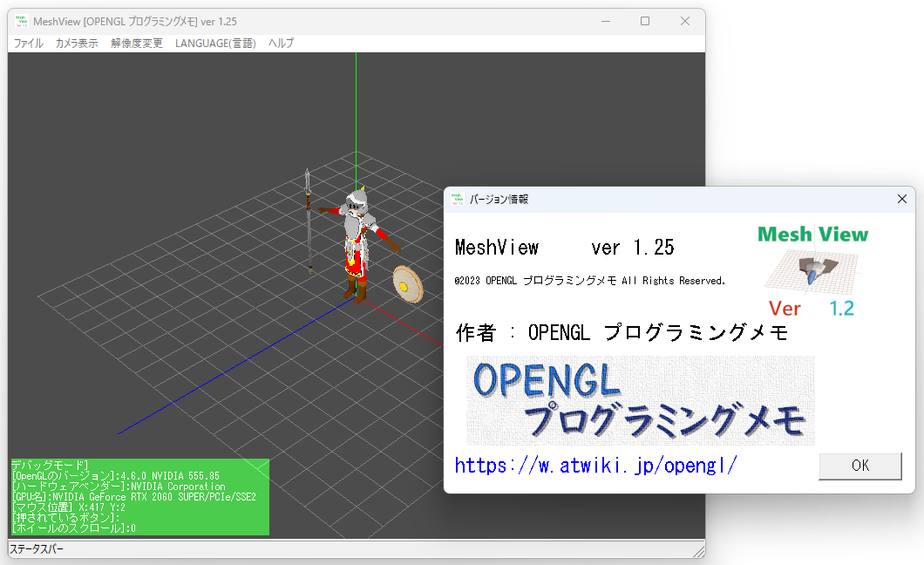Click the '[ハードウェアベンダー]:NVIDIA Corporation' debug line
The width and height of the screenshot is (924, 565).
click(119, 487)
